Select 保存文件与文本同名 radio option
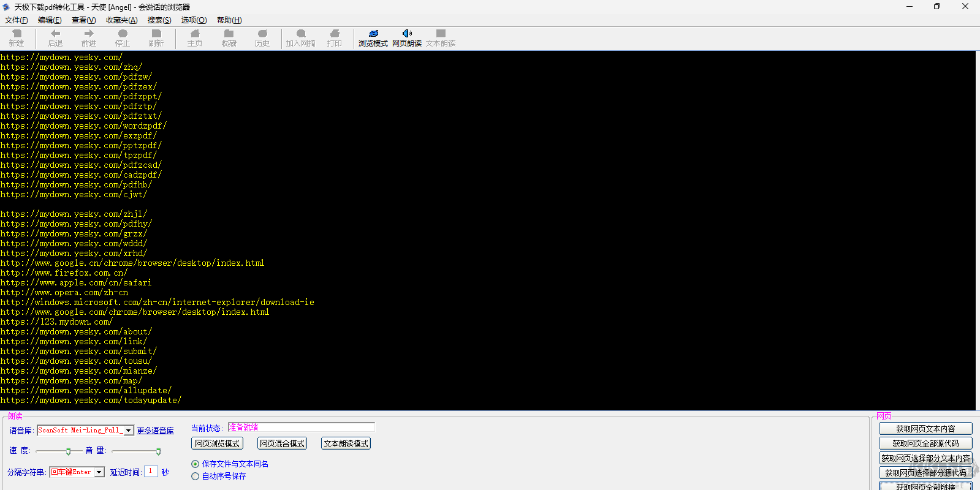Image resolution: width=980 pixels, height=490 pixels. coord(196,464)
